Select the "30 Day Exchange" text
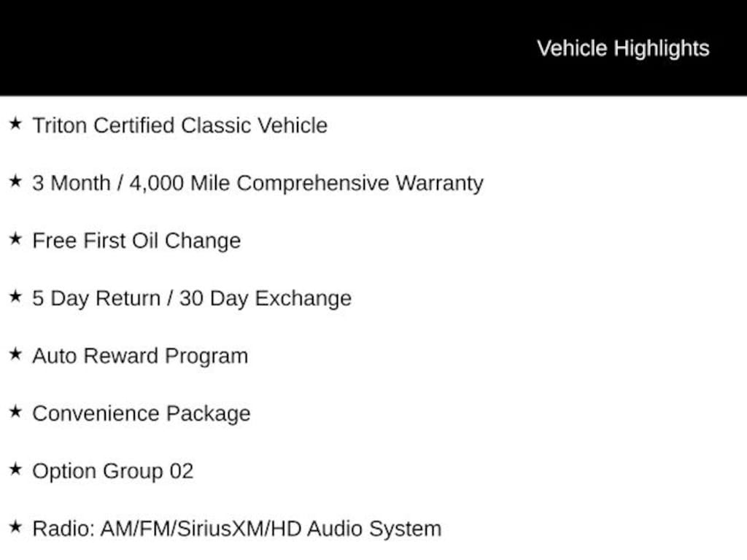Image resolution: width=747 pixels, height=560 pixels. [x=265, y=298]
